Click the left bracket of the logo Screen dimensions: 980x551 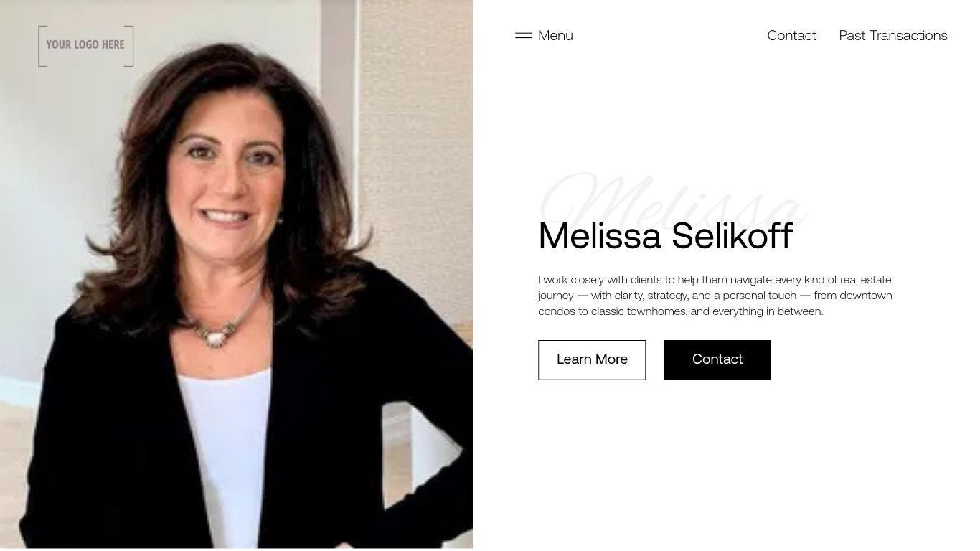42,46
